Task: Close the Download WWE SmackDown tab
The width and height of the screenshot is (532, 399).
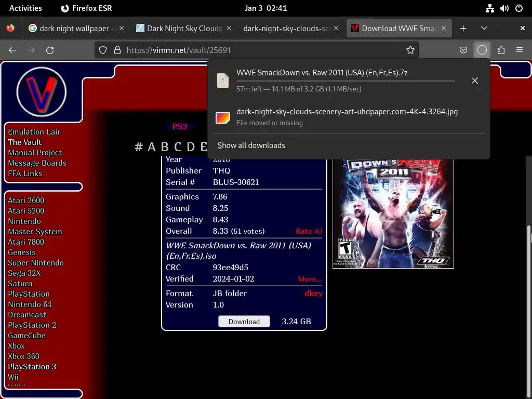Action: tap(444, 28)
